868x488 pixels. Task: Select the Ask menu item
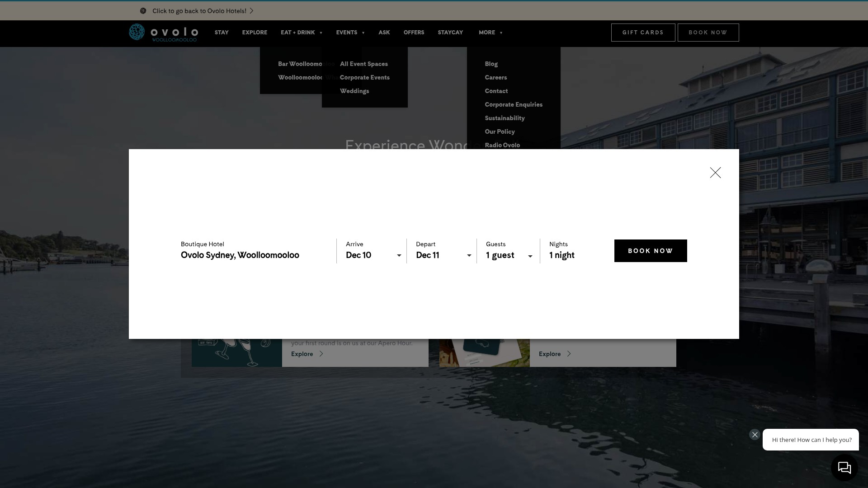click(384, 33)
